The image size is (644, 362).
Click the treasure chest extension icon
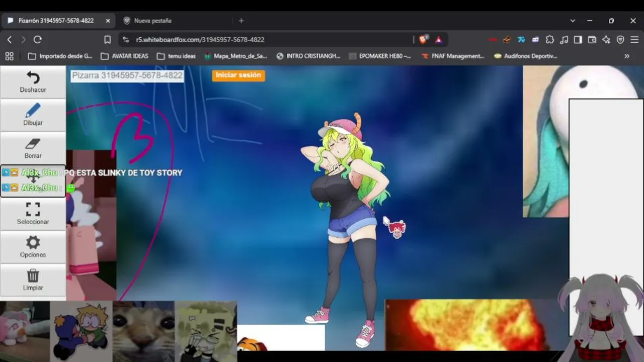pyautogui.click(x=507, y=40)
